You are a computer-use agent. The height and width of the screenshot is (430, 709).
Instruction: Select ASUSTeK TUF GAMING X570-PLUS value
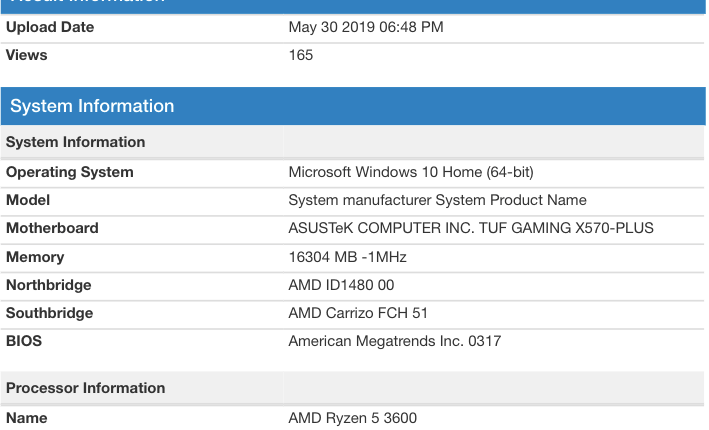pyautogui.click(x=471, y=228)
